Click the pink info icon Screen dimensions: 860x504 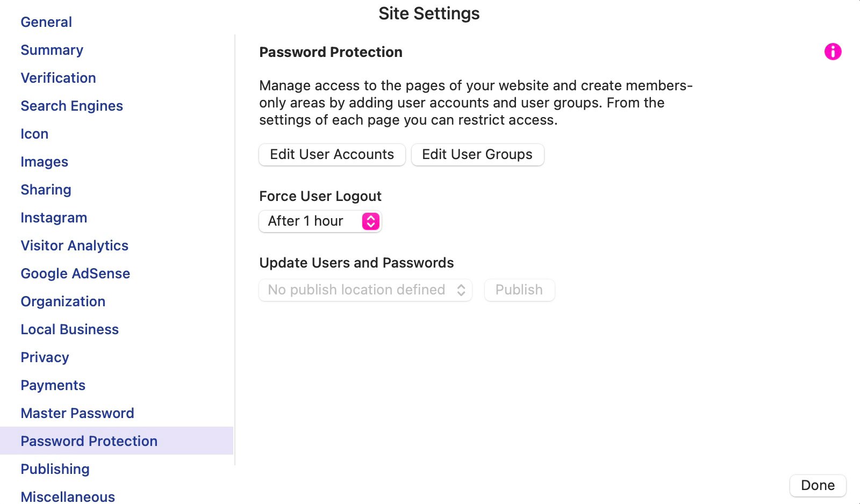pos(833,52)
